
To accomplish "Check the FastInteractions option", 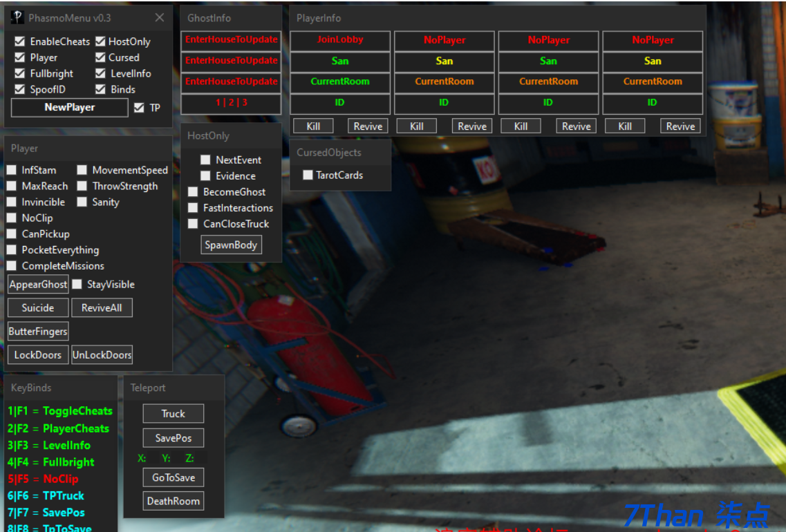I will point(192,207).
